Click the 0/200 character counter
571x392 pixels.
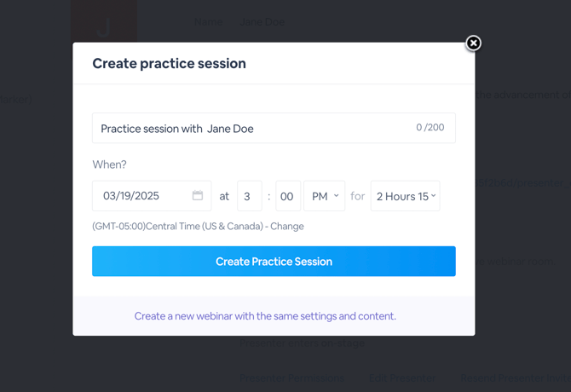pyautogui.click(x=430, y=128)
